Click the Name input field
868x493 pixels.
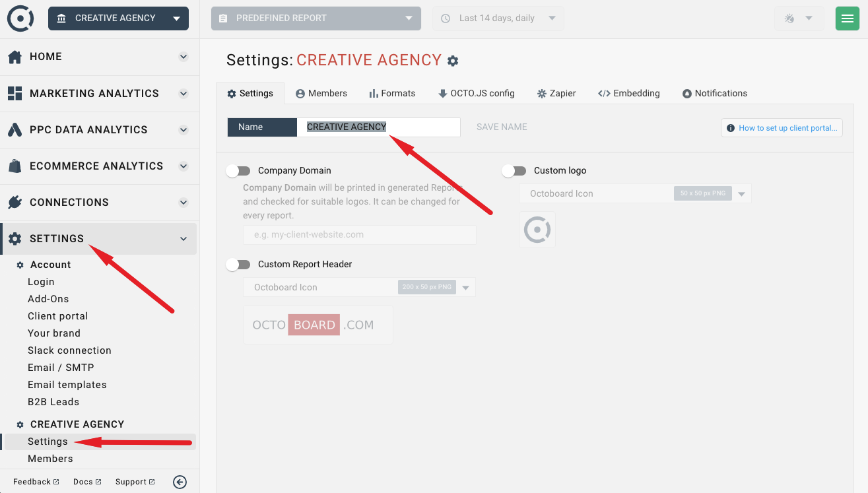pos(378,127)
